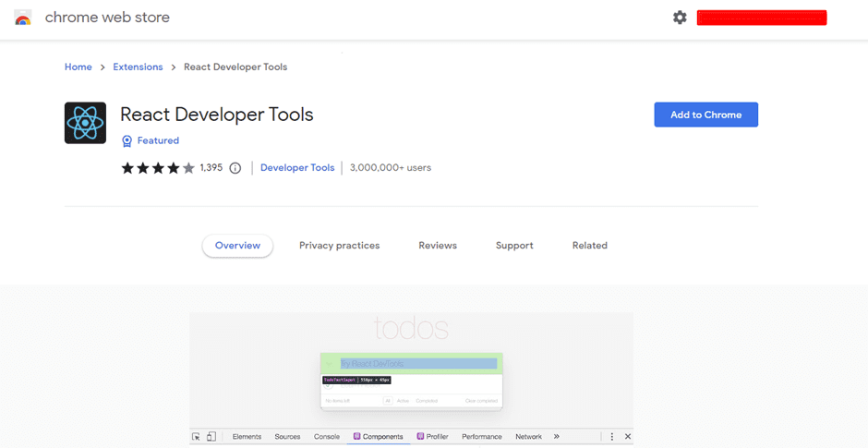Switch to the Privacy practices tab

[339, 246]
